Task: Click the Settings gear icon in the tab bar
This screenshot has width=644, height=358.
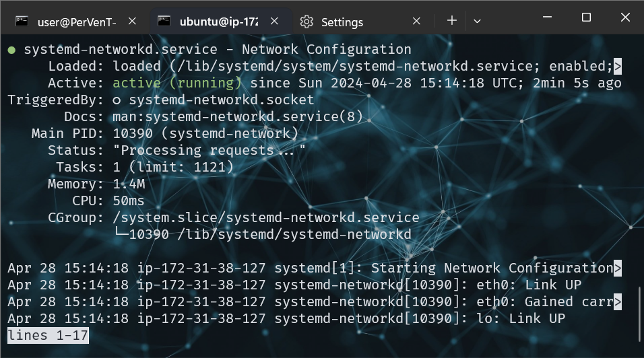Action: (307, 22)
